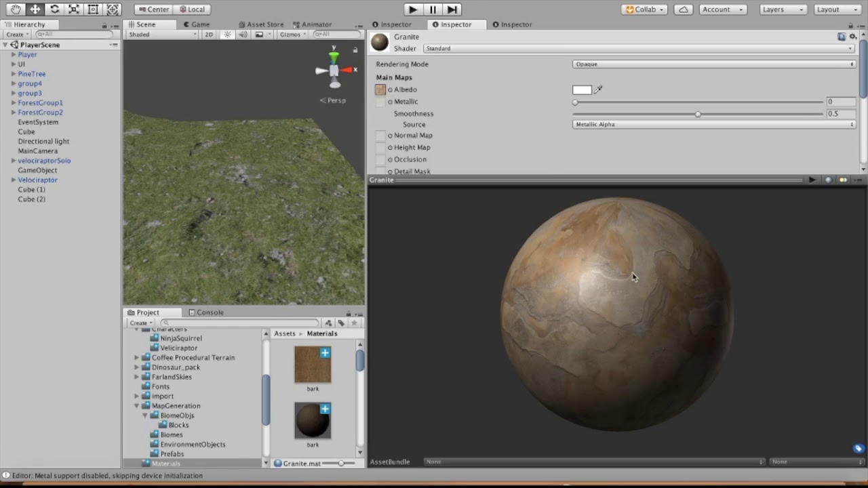Open the asset labels tag icon
This screenshot has height=488, width=868.
coord(859,449)
